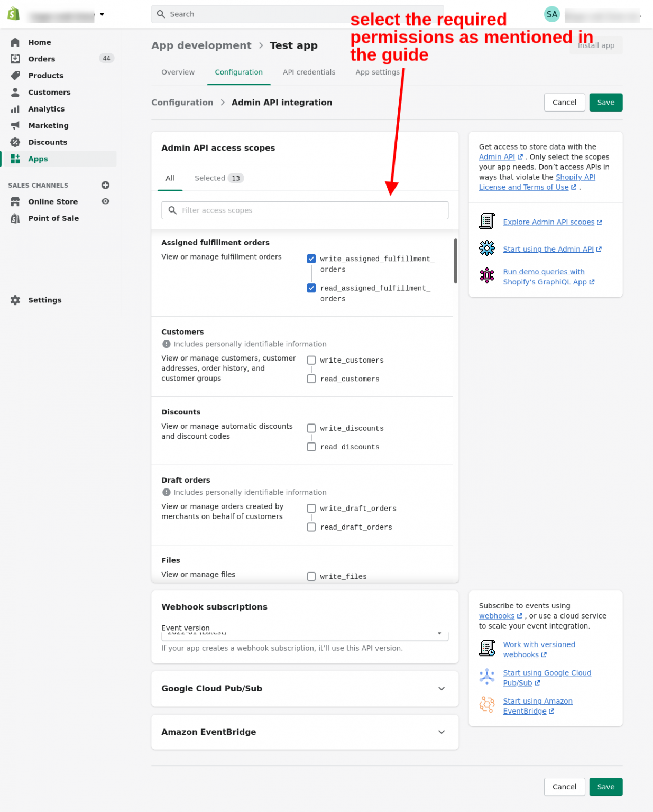Click the Marketing megaphone icon

15,125
